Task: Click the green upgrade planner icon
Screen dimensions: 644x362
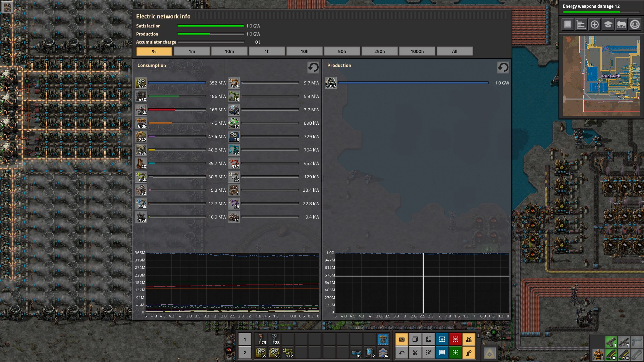Action: pyautogui.click(x=455, y=353)
